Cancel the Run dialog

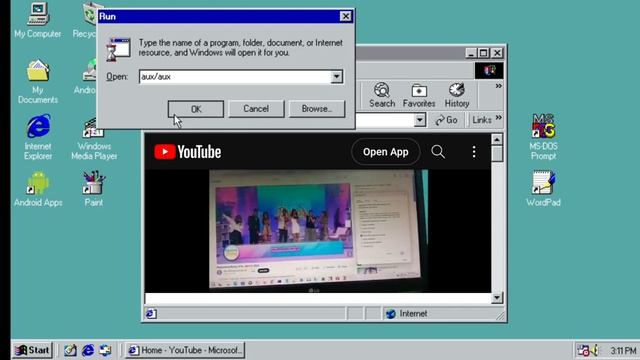tap(256, 109)
